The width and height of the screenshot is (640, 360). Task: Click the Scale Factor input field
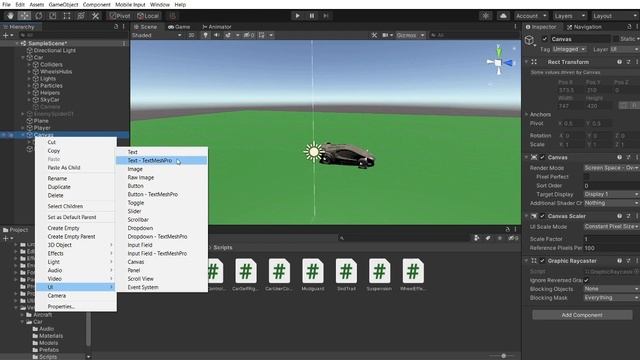tap(611, 239)
